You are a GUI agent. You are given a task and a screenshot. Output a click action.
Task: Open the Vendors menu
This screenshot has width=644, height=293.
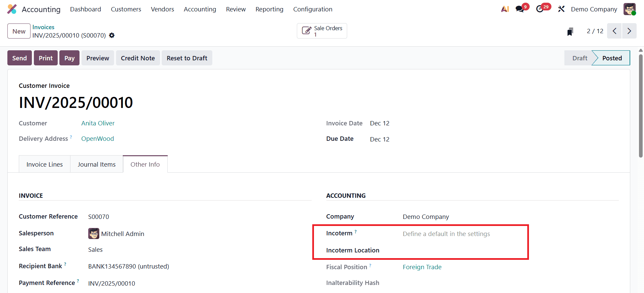pyautogui.click(x=162, y=9)
